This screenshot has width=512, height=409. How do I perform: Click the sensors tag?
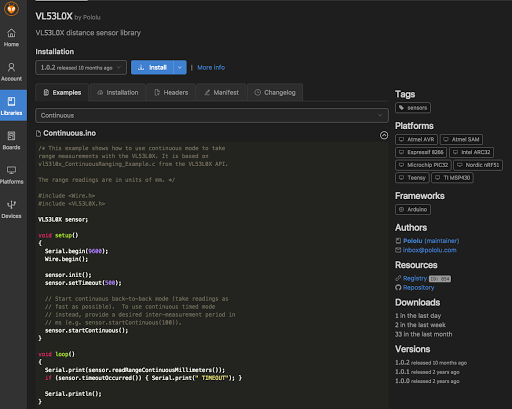point(413,108)
